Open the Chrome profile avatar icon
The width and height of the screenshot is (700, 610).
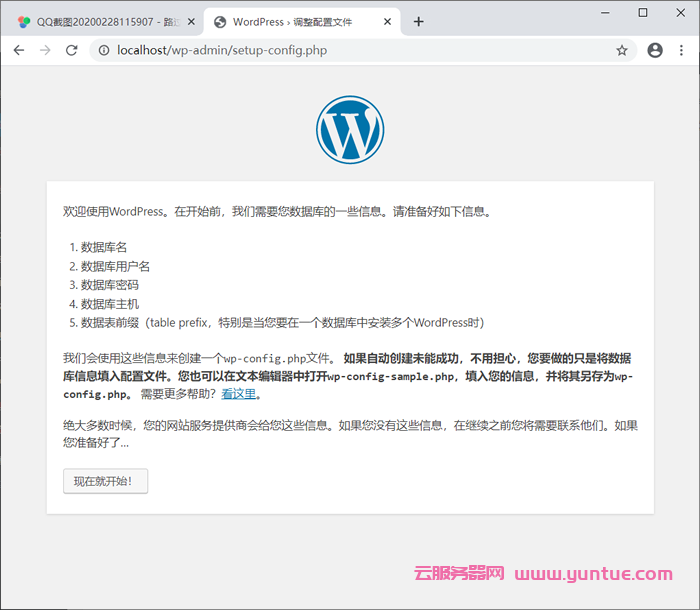655,50
